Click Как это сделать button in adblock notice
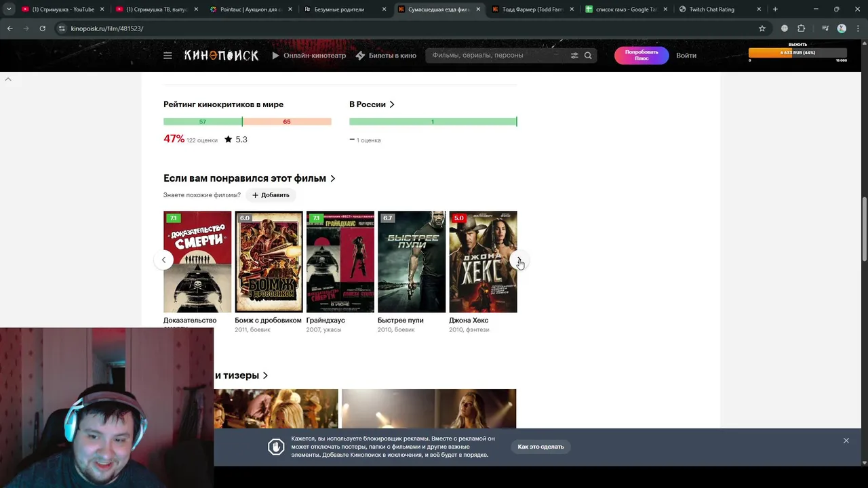The height and width of the screenshot is (488, 868). pos(540,447)
